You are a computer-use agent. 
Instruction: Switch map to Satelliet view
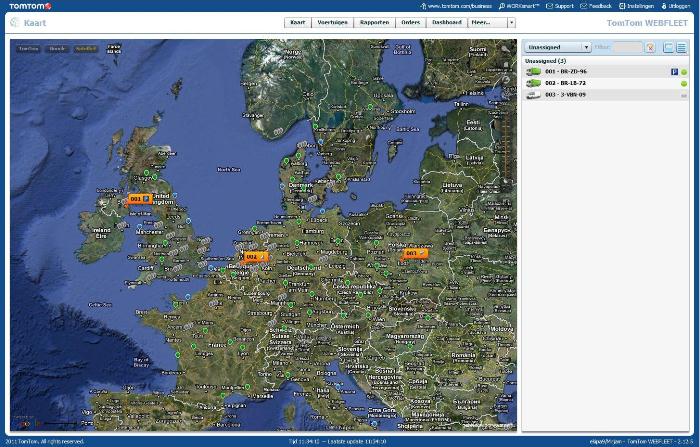(x=86, y=49)
